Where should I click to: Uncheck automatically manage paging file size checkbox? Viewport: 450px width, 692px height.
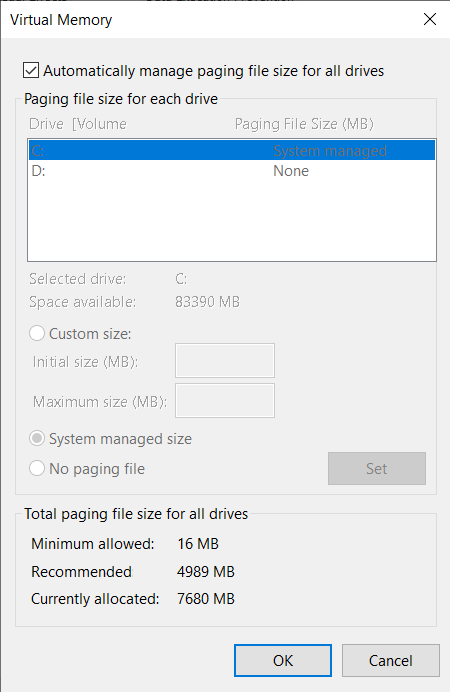point(31,71)
